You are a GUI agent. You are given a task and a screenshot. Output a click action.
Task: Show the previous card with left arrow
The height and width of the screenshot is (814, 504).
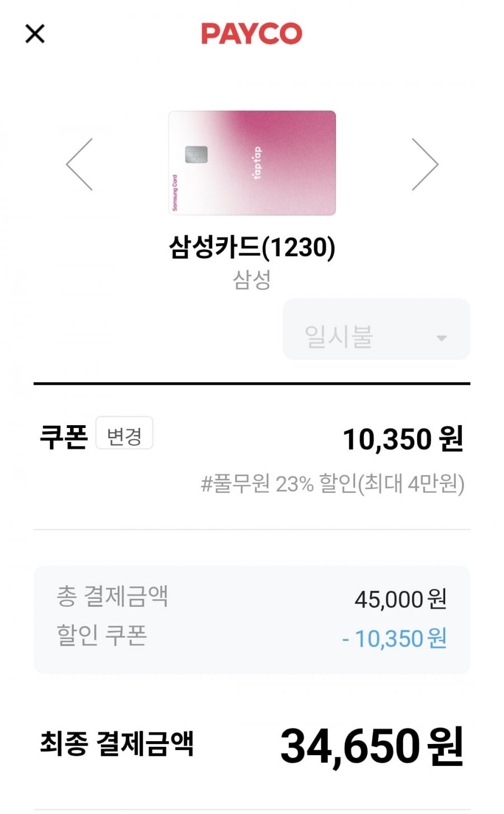click(80, 165)
